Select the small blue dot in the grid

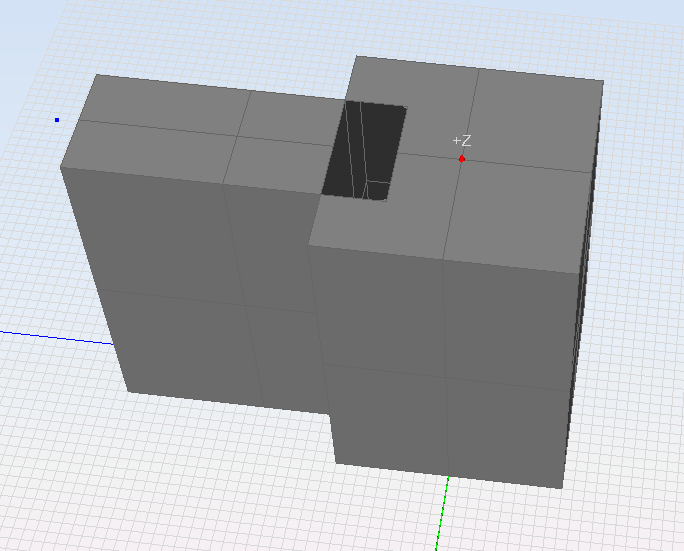pos(57,120)
